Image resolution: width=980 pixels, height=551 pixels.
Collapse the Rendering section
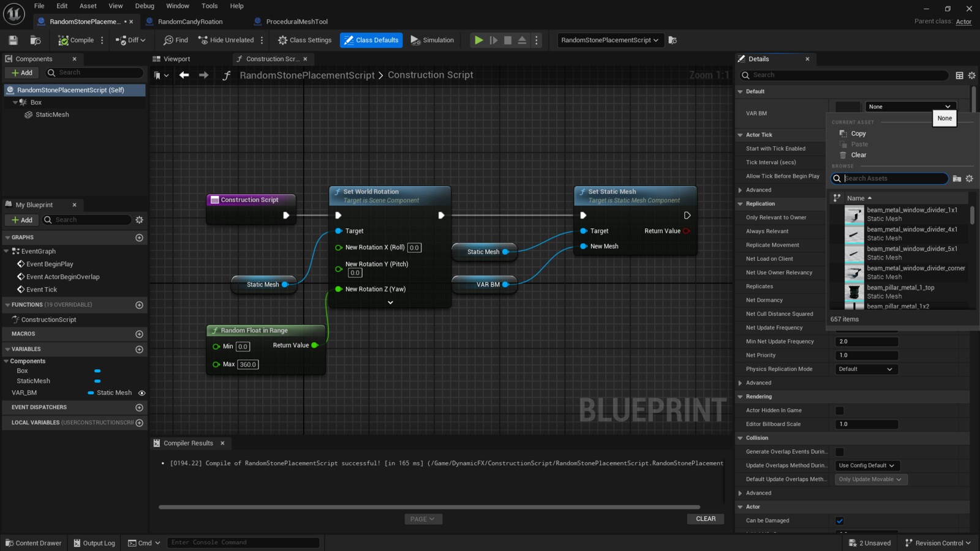[x=740, y=397]
